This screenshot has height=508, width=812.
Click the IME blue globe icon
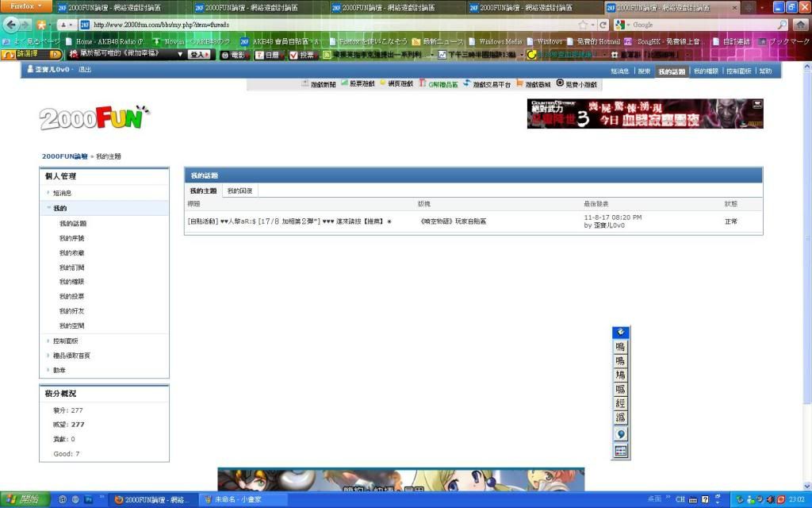(620, 434)
